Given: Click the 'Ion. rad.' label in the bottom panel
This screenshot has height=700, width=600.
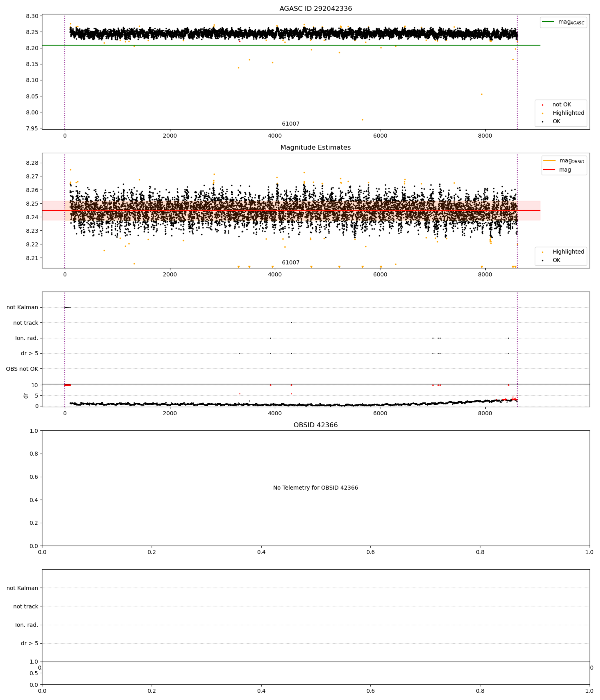Looking at the screenshot, I should pos(27,625).
